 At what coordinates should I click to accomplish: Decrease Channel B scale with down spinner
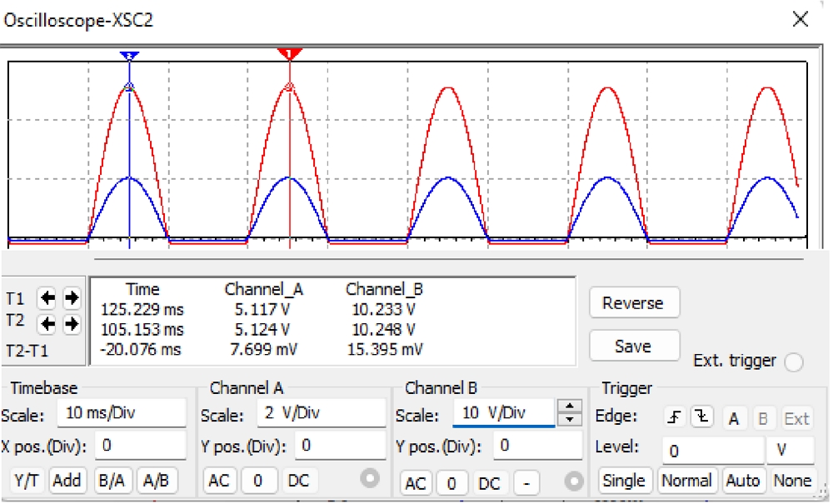tap(569, 419)
